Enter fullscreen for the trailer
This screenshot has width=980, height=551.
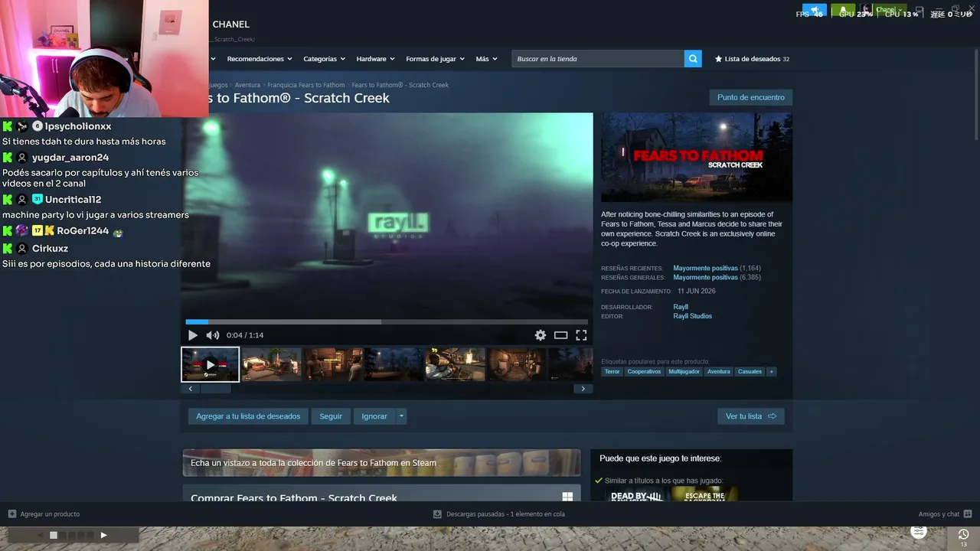point(581,335)
